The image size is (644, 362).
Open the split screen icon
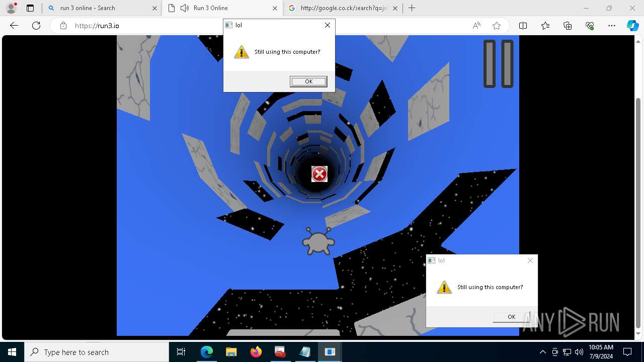coord(523,26)
